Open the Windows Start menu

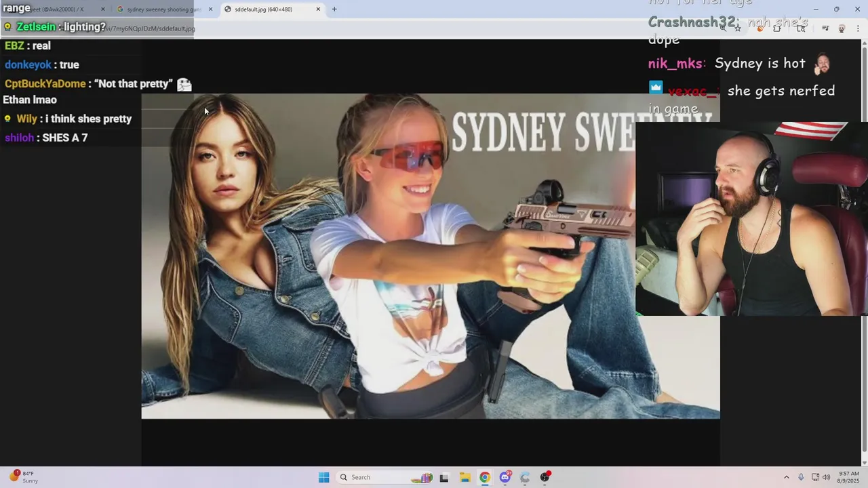(324, 477)
